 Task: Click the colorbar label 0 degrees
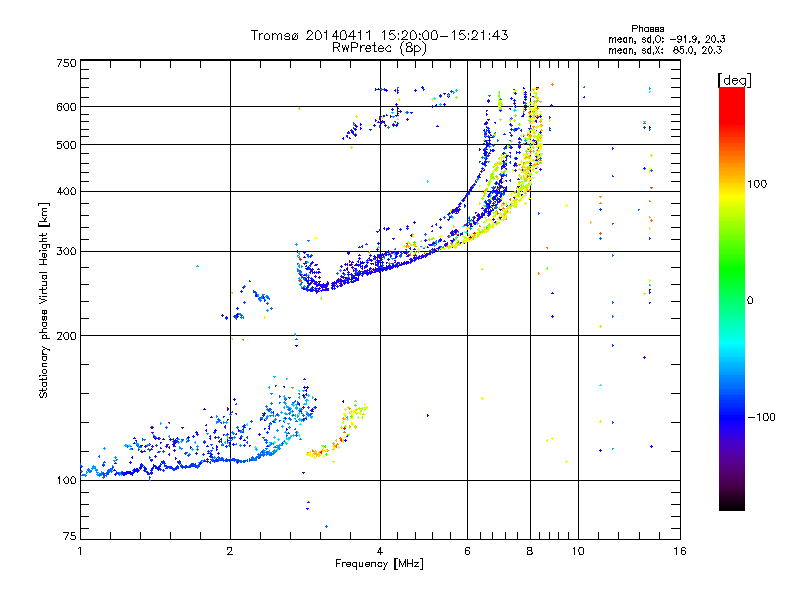[750, 301]
